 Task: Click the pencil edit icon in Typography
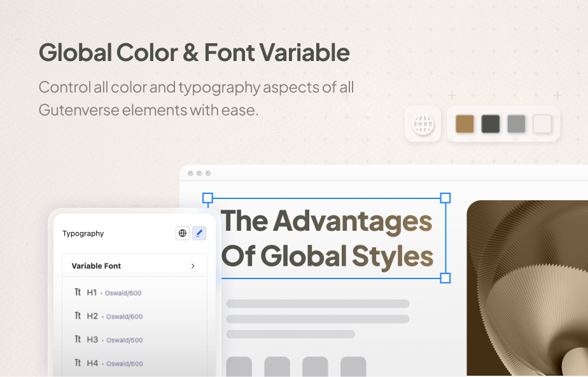[x=199, y=233]
